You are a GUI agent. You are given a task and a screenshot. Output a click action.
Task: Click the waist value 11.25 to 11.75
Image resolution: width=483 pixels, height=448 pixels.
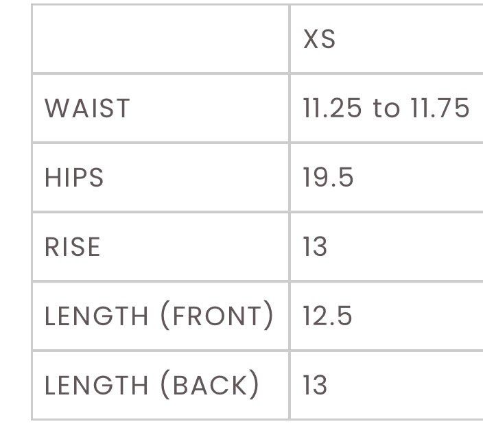click(x=386, y=108)
